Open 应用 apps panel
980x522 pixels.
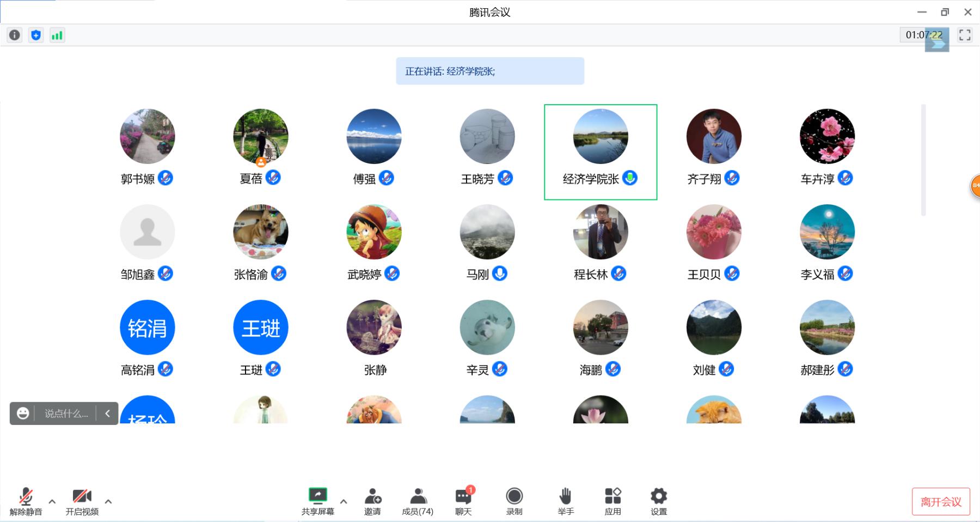tap(612, 501)
